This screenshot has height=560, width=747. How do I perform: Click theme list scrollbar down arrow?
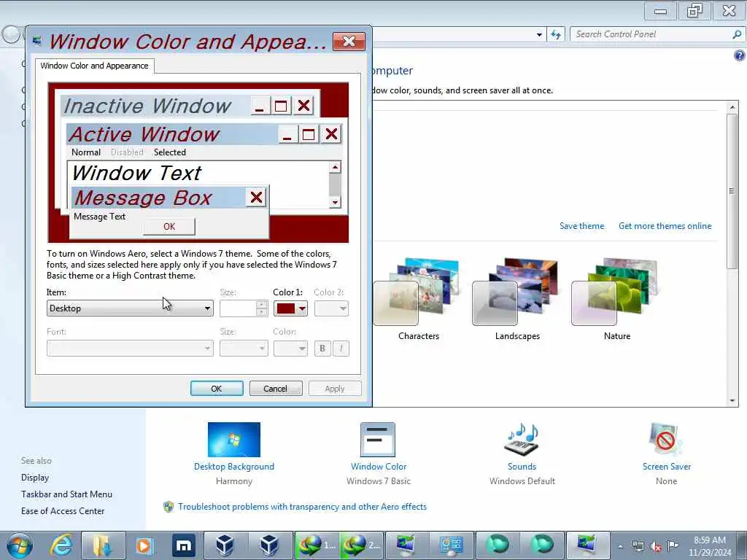tap(732, 400)
